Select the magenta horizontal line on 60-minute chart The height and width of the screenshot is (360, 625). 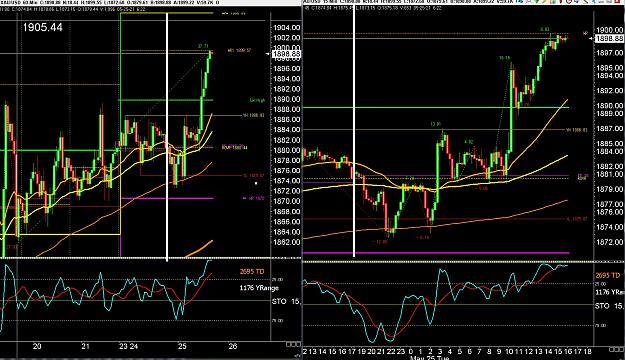167,198
